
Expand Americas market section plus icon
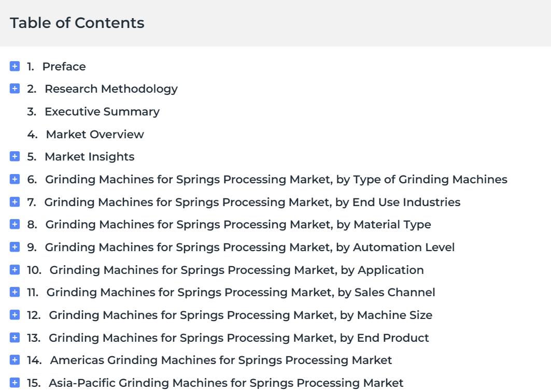point(15,360)
